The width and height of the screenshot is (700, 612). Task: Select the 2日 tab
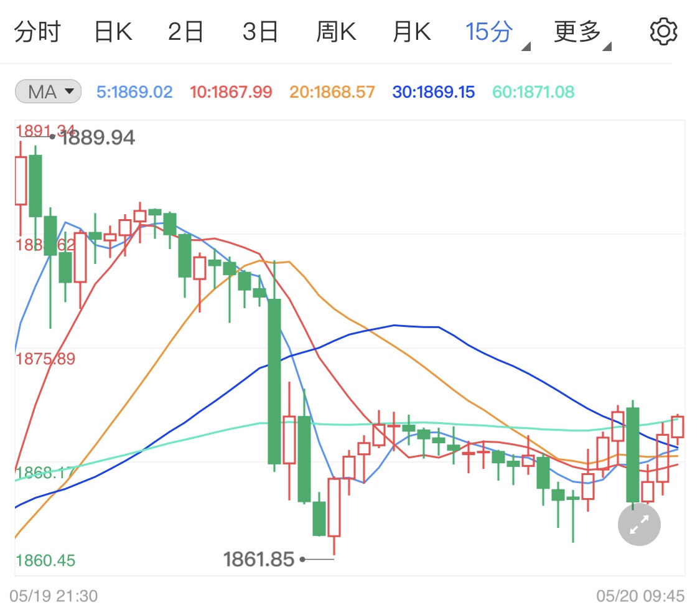(185, 32)
